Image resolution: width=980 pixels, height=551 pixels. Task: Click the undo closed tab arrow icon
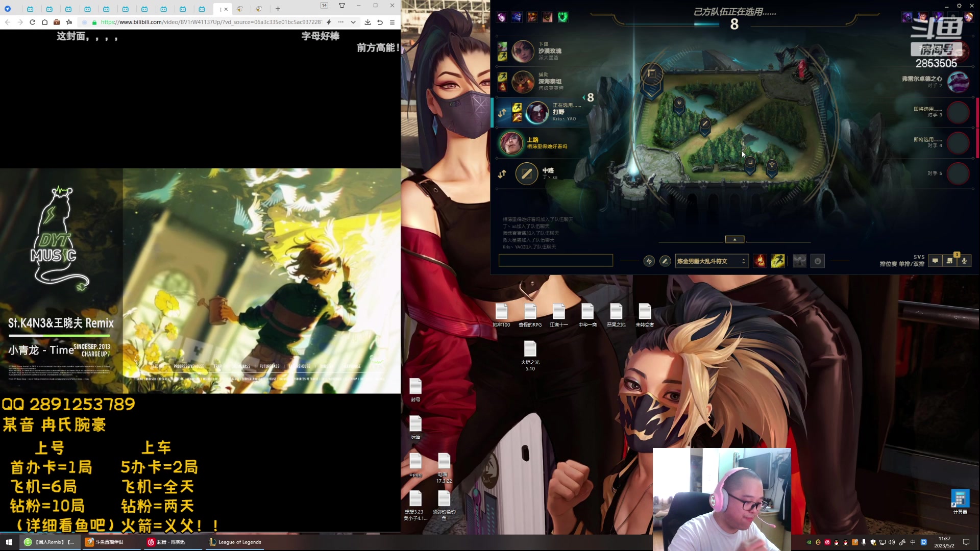click(x=380, y=22)
